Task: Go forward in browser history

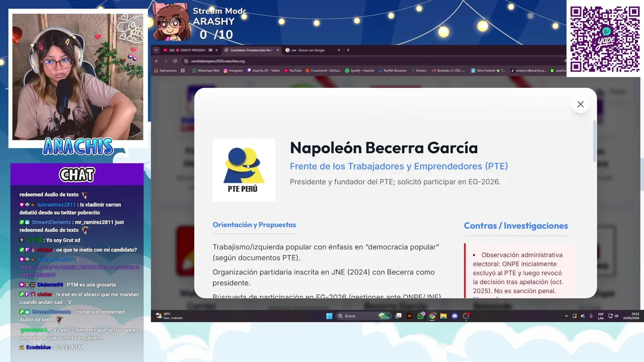Action: click(x=166, y=61)
